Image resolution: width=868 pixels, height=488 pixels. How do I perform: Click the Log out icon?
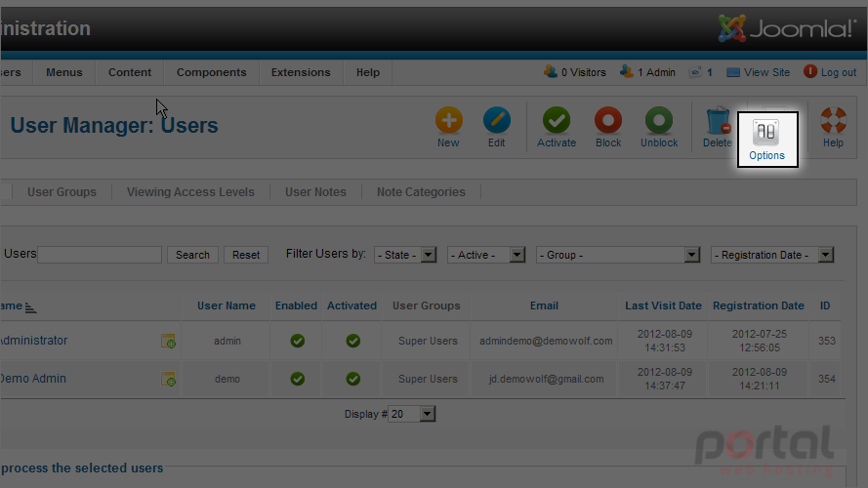click(810, 71)
